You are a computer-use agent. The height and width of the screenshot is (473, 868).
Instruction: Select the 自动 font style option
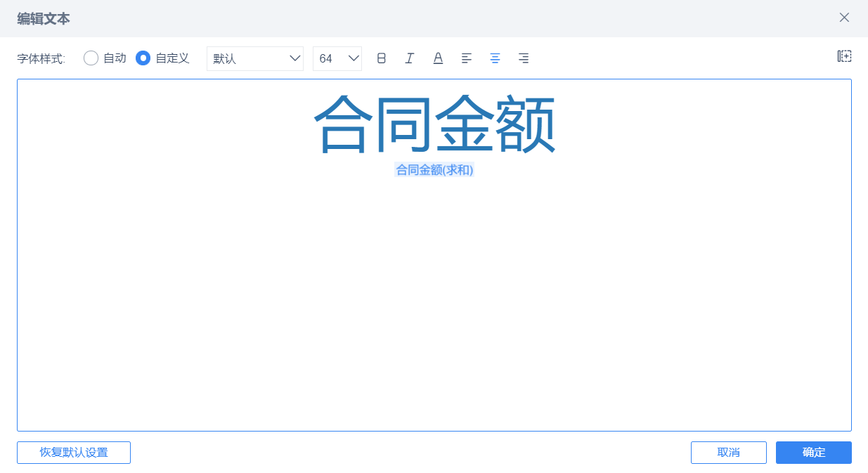tap(91, 58)
